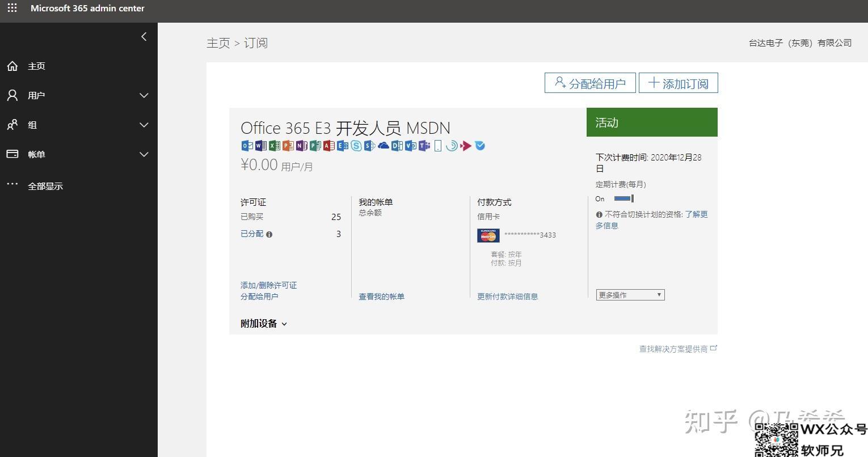Open the 添加/删除许可证 link
This screenshot has height=457, width=868.
click(268, 285)
